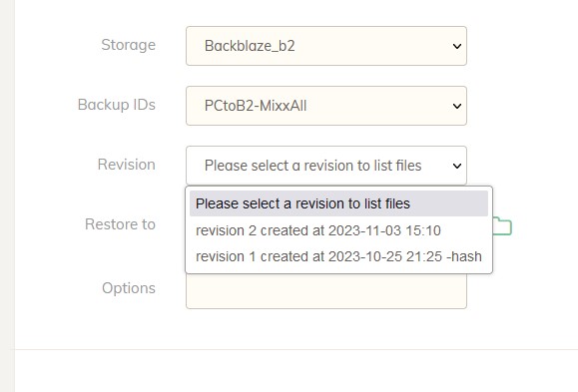Screen dimensions: 578x392
Task: Click the PCtoB2-MixxAll value in Backup IDs box
Action: tap(256, 106)
